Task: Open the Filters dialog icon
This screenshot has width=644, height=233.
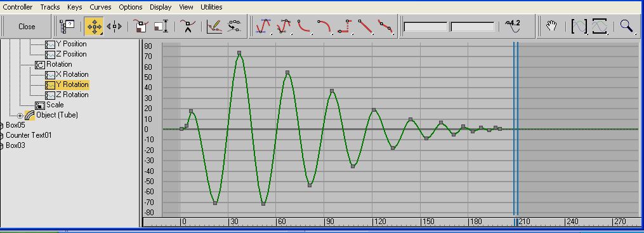Action: tap(67, 27)
